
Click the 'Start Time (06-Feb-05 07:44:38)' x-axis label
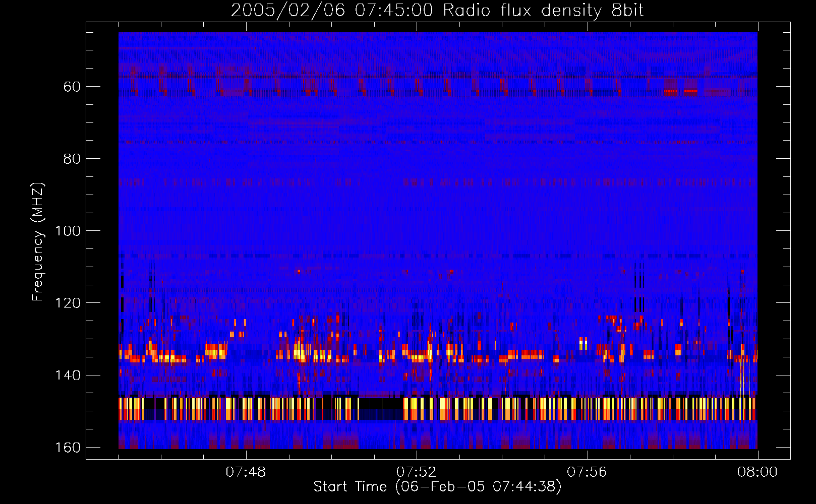pyautogui.click(x=437, y=487)
